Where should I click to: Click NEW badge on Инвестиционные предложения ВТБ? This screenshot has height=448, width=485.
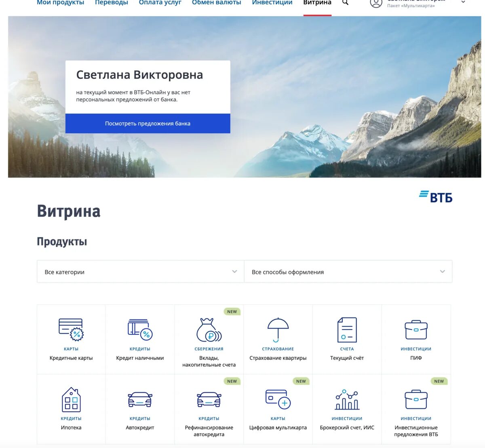(x=439, y=381)
